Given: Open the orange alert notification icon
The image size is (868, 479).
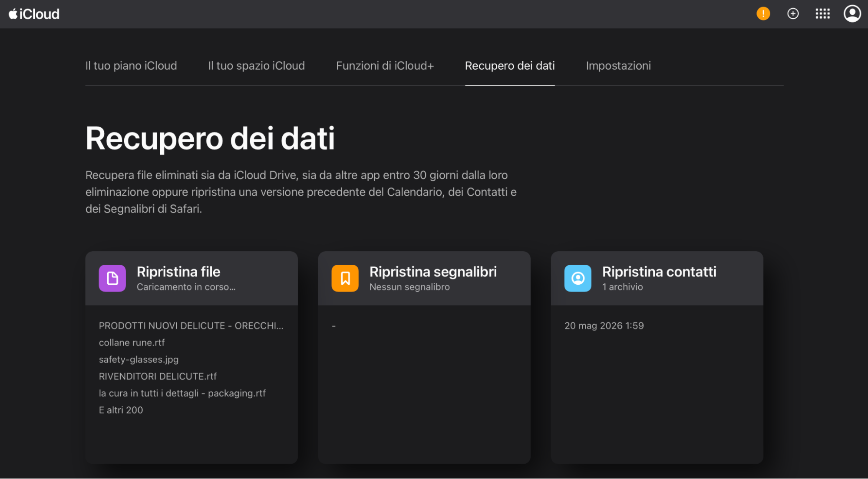Looking at the screenshot, I should tap(763, 13).
